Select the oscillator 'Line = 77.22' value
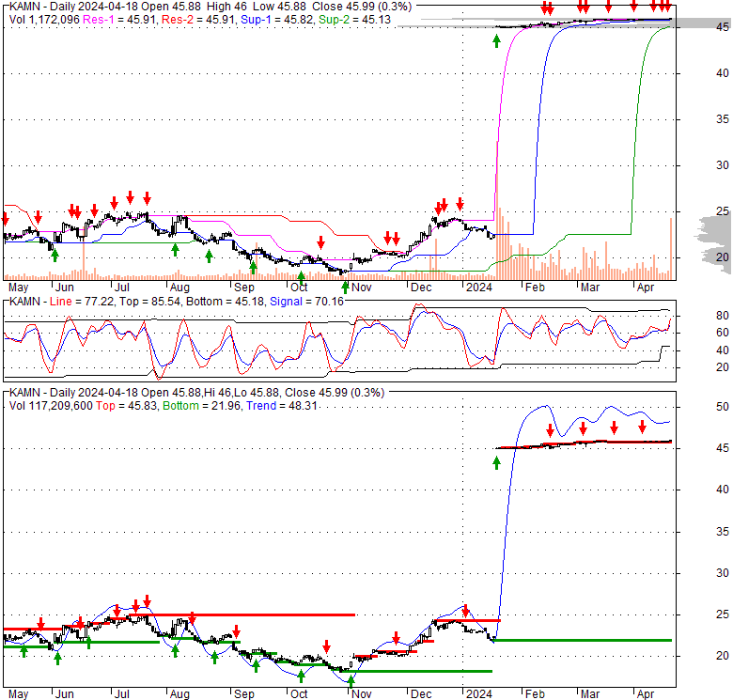 (82, 302)
